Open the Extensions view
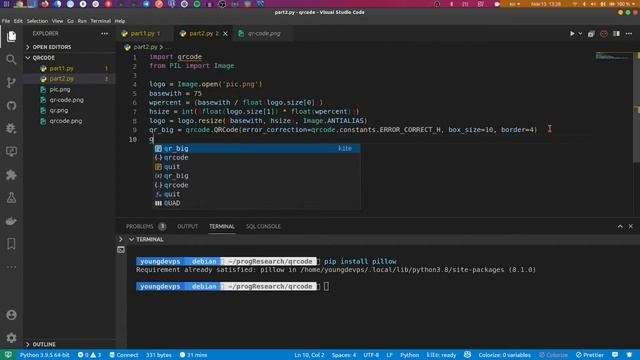Viewport: 640px width, 360px height. (11, 175)
